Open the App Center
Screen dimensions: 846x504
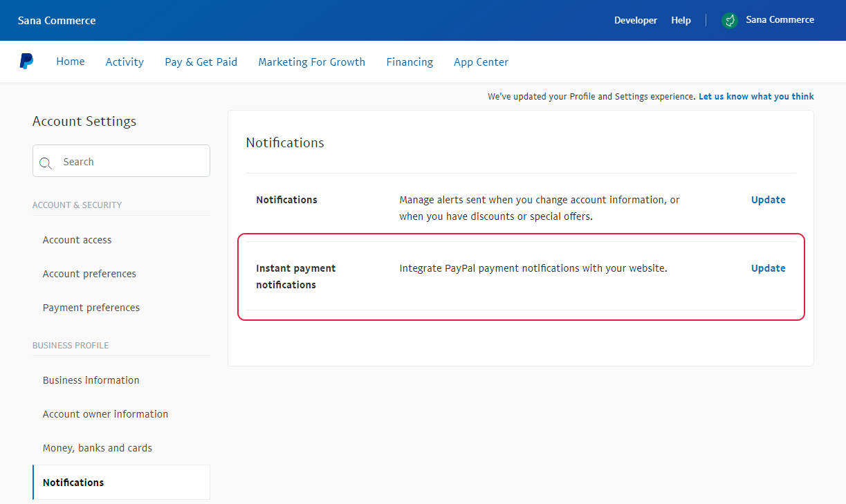pyautogui.click(x=481, y=62)
